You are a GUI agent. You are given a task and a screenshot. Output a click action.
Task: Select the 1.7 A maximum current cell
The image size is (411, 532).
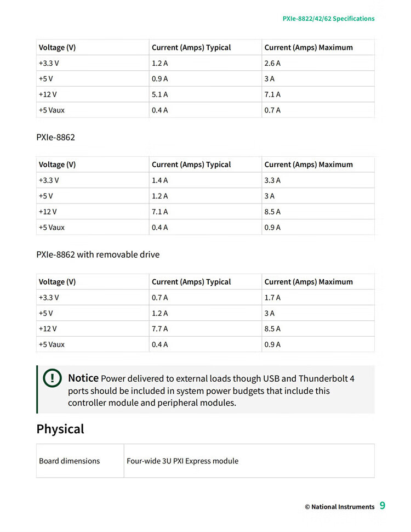(272, 297)
